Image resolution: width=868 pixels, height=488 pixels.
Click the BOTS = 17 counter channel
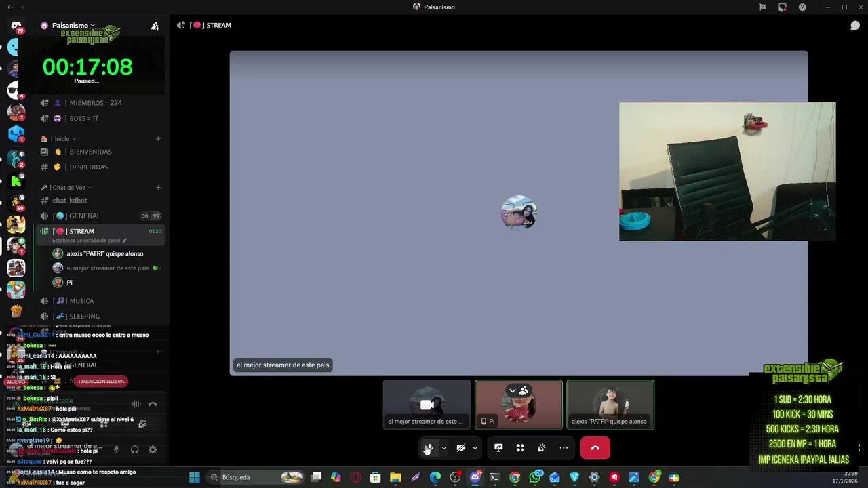coord(100,119)
